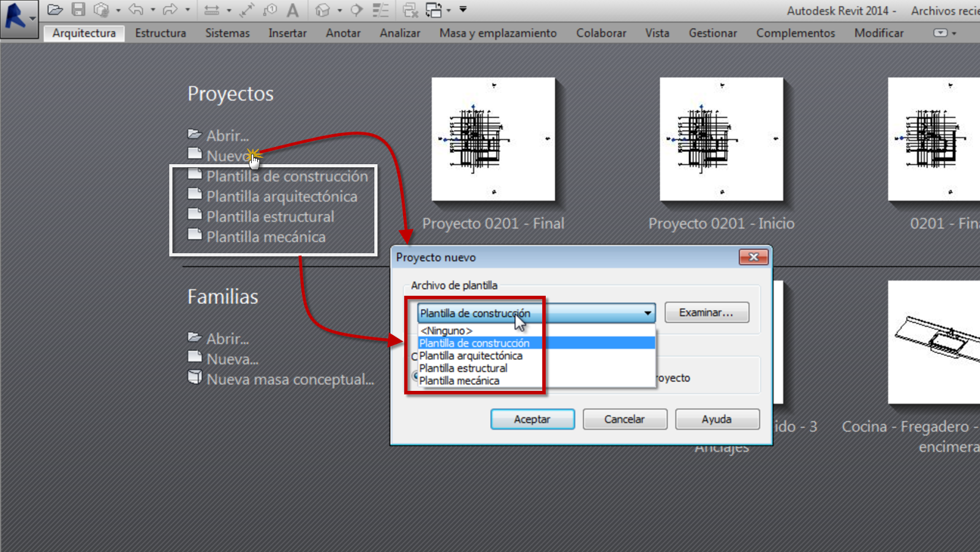
Task: Click Cancelar in Proyecto nuevo dialog
Action: 625,419
